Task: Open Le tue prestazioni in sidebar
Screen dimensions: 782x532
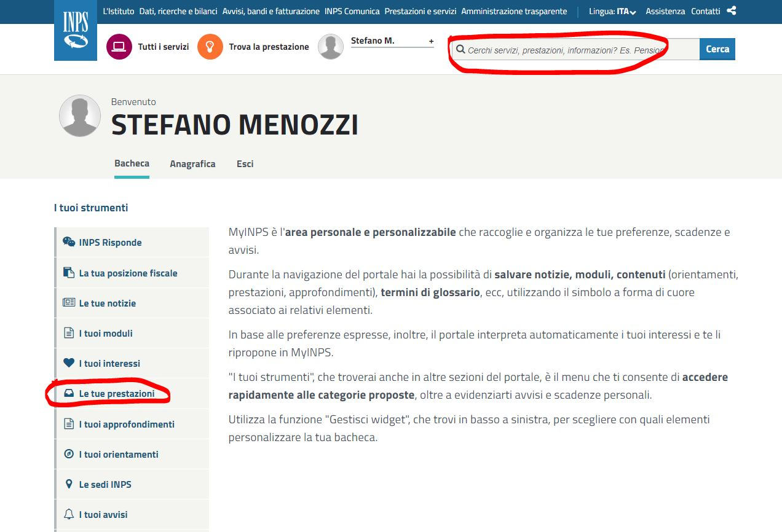Action: click(116, 394)
